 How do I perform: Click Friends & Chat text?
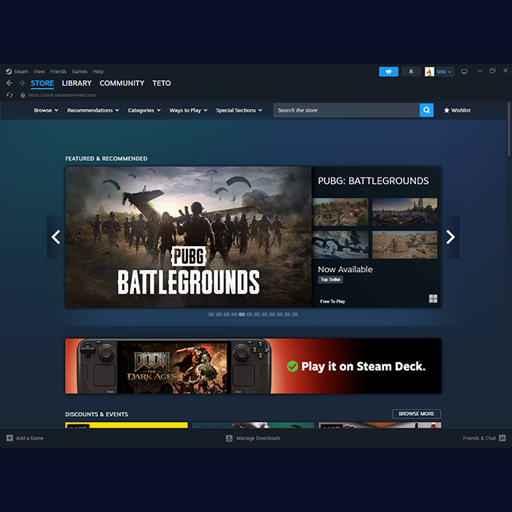pos(479,438)
